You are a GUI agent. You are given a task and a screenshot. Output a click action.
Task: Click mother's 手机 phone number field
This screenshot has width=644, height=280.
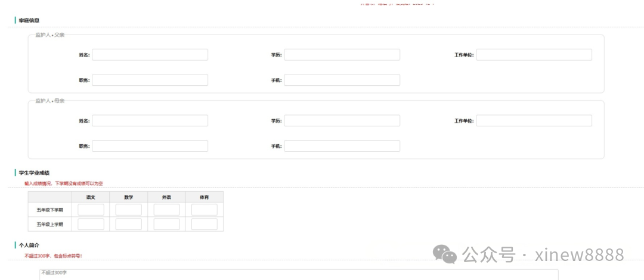pyautogui.click(x=342, y=146)
